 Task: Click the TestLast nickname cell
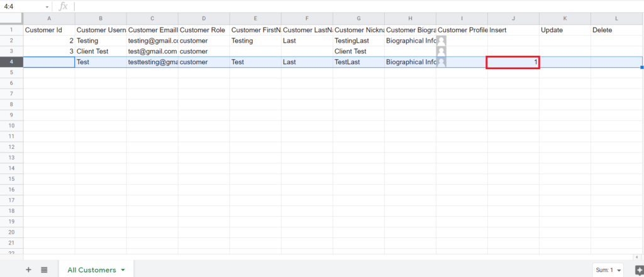358,62
